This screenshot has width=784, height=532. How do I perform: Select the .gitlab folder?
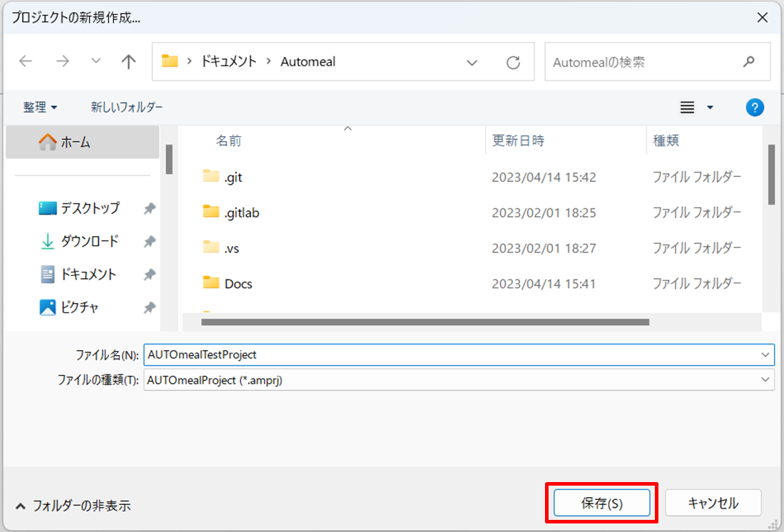[241, 213]
